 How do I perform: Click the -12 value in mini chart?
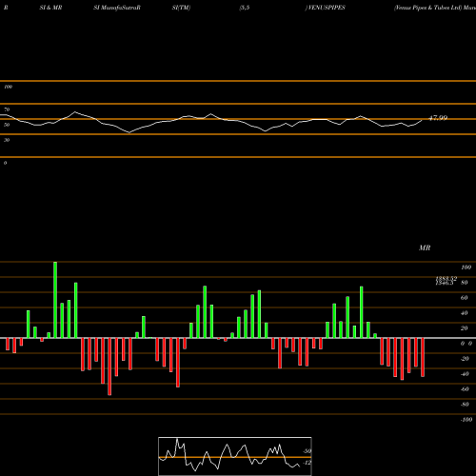coord(307,463)
